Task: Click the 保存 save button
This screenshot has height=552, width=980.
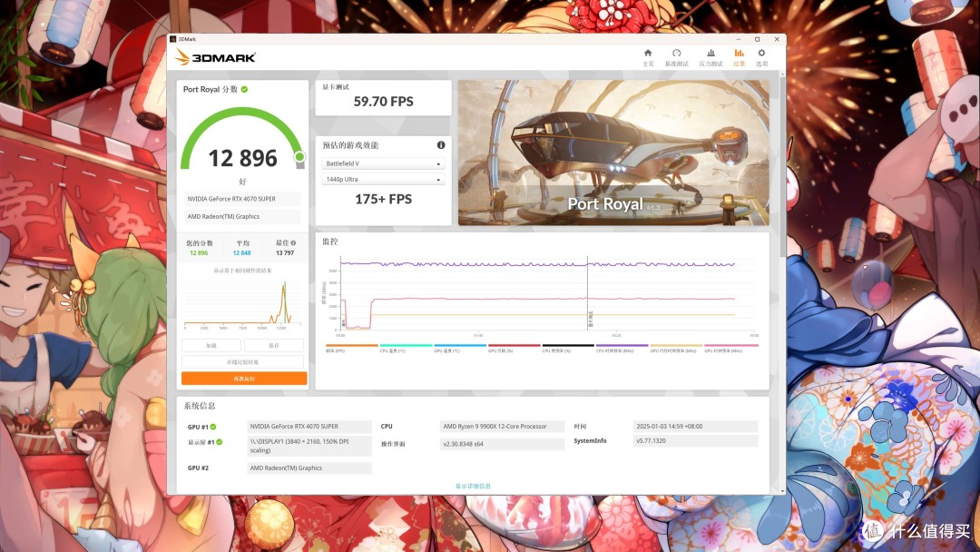Action: click(274, 345)
